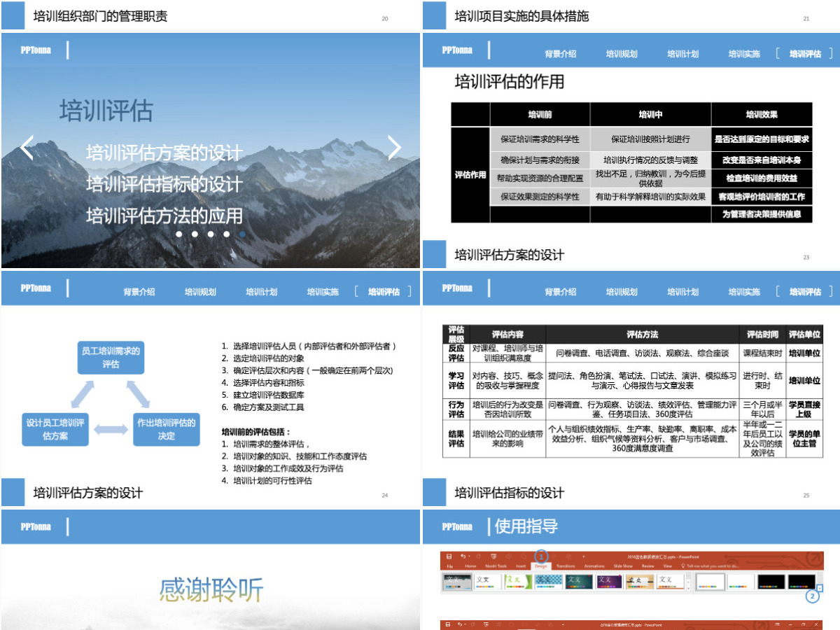
Task: Select the fifth highlighted carousel dot
Action: pos(242,234)
